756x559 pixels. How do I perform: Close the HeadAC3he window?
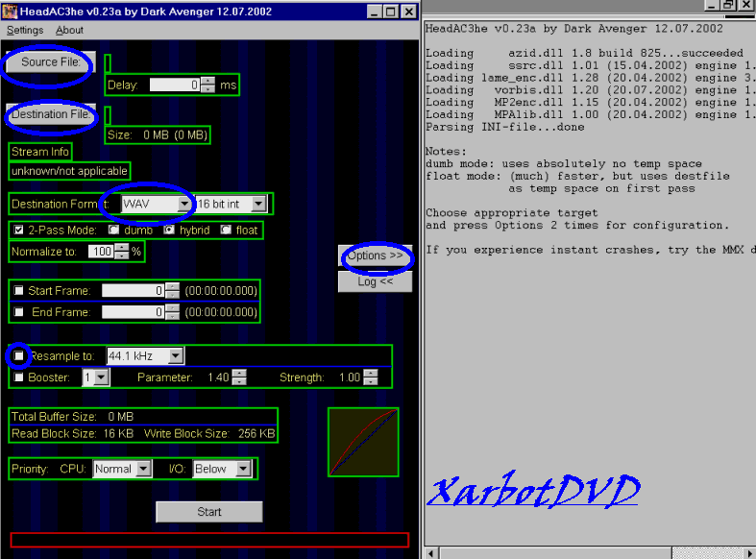409,12
